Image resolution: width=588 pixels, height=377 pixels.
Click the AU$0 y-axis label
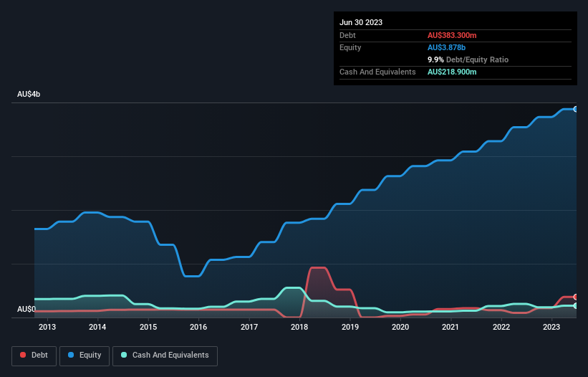coord(26,309)
